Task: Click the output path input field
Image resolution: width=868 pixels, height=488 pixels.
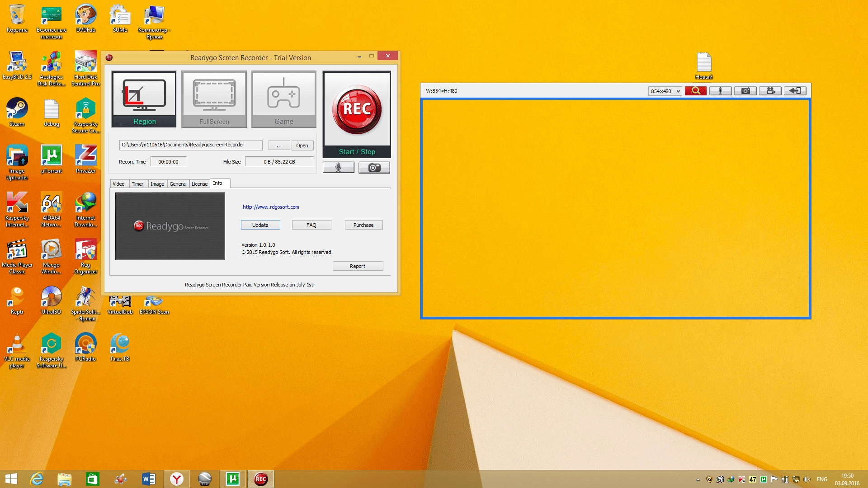Action: [191, 145]
